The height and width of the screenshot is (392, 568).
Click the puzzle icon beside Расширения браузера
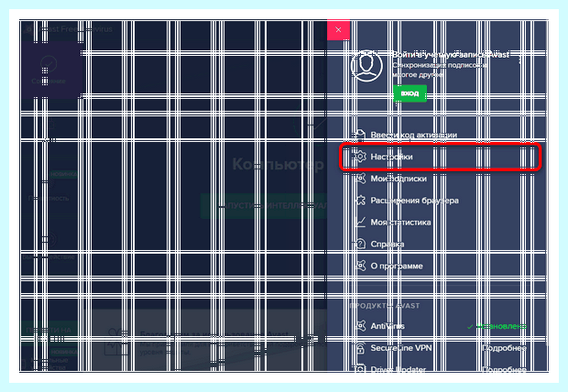(x=360, y=201)
